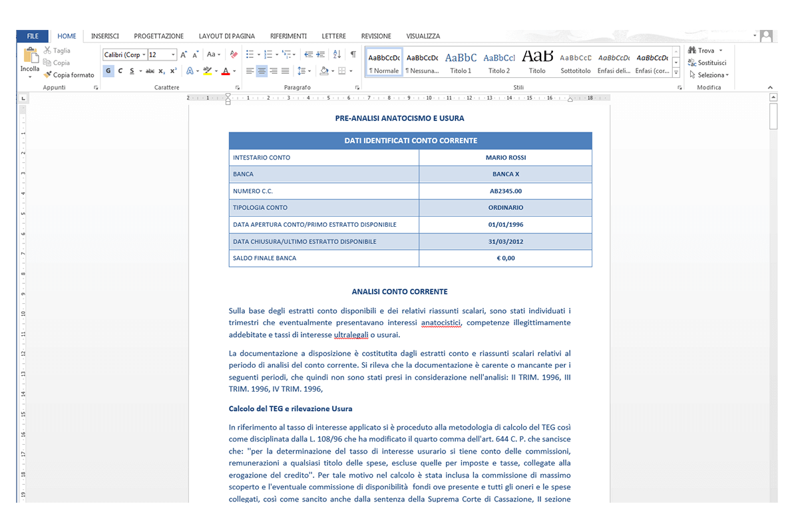The width and height of the screenshot is (794, 532).
Task: Insert a numbered list
Action: tap(268, 54)
